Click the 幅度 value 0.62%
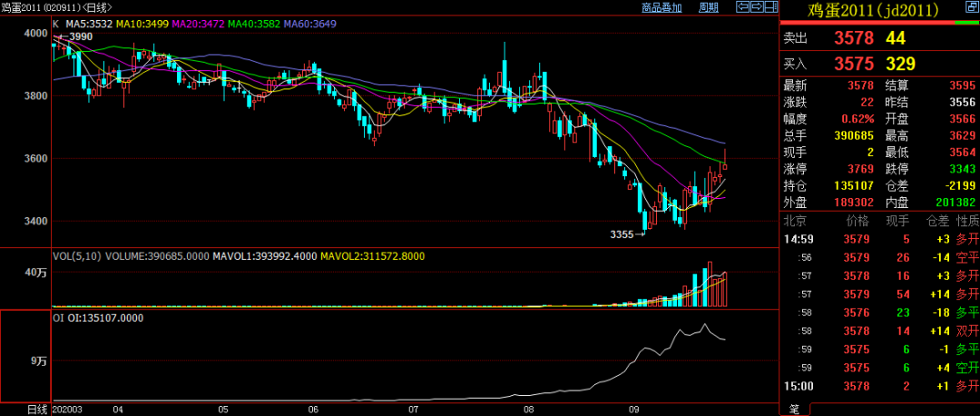This screenshot has height=416, width=980. (858, 120)
